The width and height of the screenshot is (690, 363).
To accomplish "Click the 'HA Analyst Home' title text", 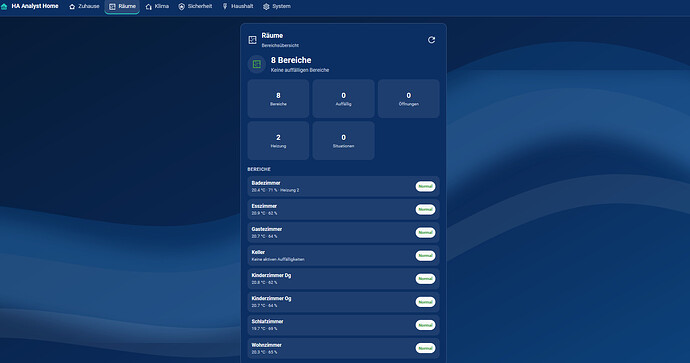I will [35, 6].
